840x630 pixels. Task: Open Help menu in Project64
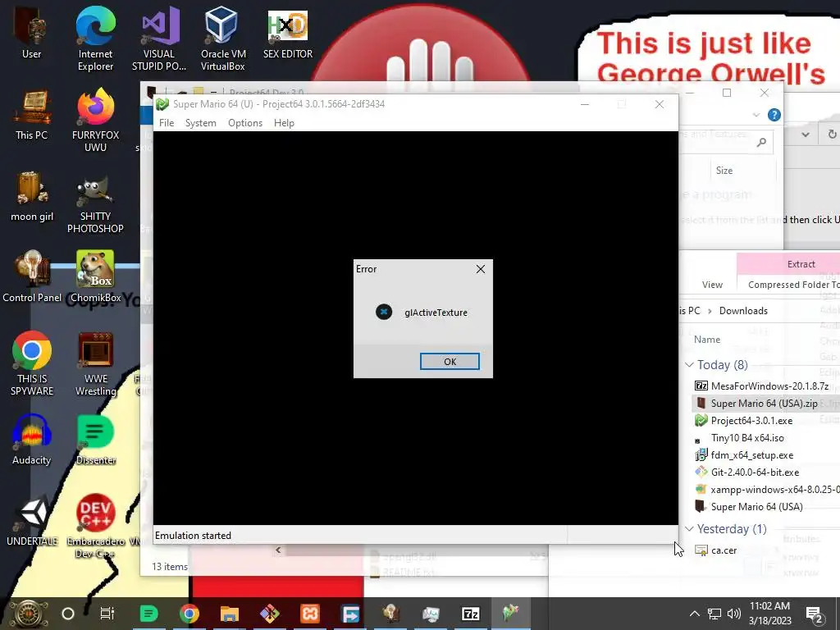284,123
